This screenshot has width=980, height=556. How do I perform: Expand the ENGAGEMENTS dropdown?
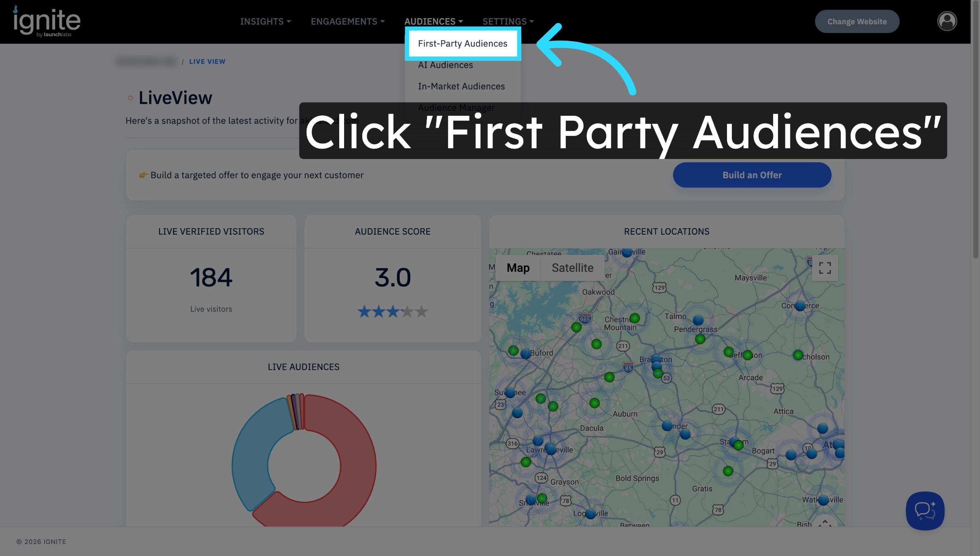coord(347,21)
